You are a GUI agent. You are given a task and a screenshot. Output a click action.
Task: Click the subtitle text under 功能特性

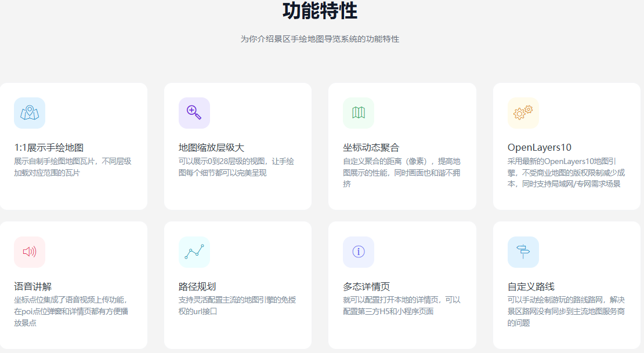coord(320,39)
